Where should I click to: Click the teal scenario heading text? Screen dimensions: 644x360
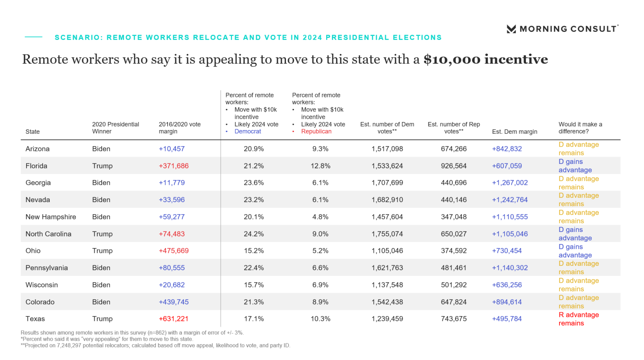click(248, 37)
